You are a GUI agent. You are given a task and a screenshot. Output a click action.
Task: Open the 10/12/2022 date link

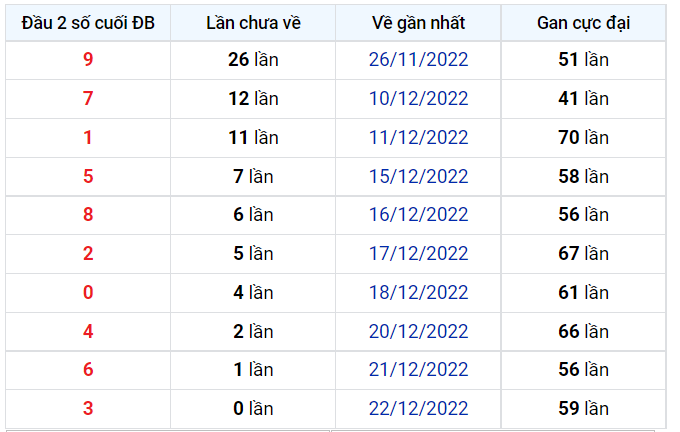[x=418, y=99]
